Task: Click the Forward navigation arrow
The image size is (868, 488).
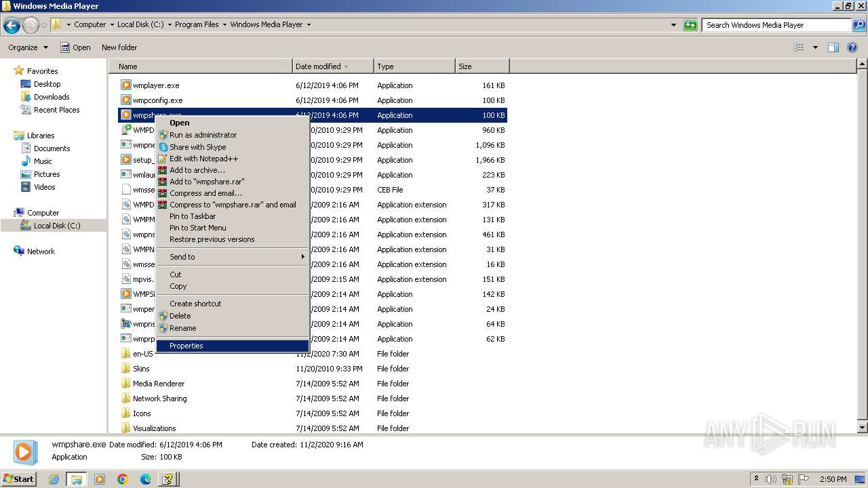Action: [x=31, y=25]
